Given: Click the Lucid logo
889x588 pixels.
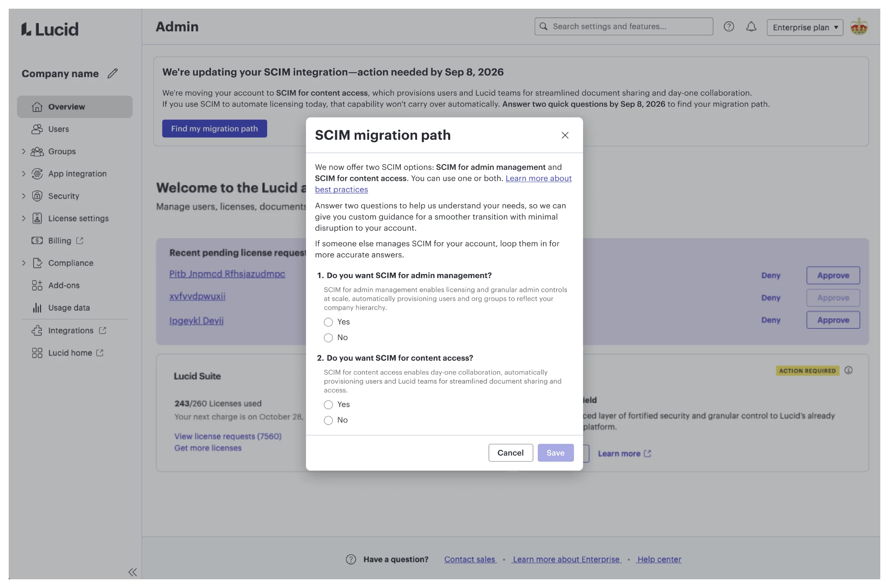Looking at the screenshot, I should pos(50,29).
